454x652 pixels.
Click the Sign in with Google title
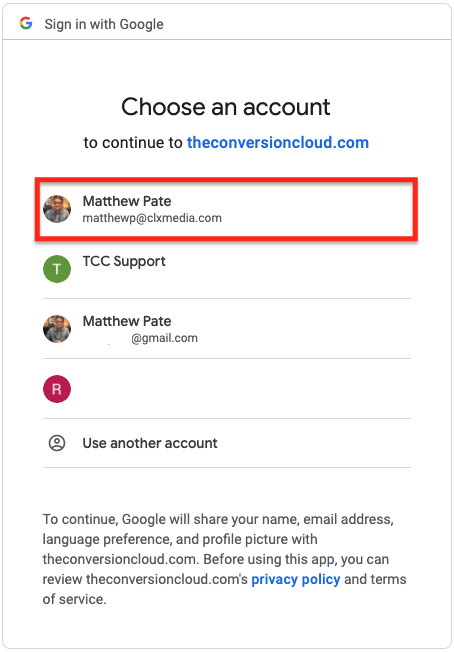(104, 24)
